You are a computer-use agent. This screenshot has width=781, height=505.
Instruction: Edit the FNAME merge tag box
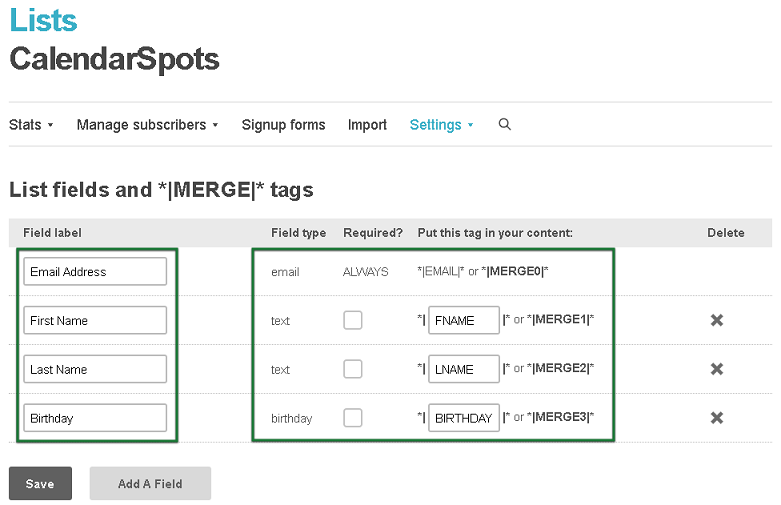[x=464, y=320]
